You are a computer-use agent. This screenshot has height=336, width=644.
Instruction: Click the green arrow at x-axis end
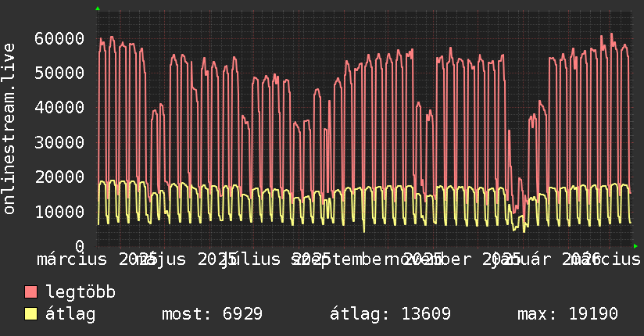(x=635, y=246)
